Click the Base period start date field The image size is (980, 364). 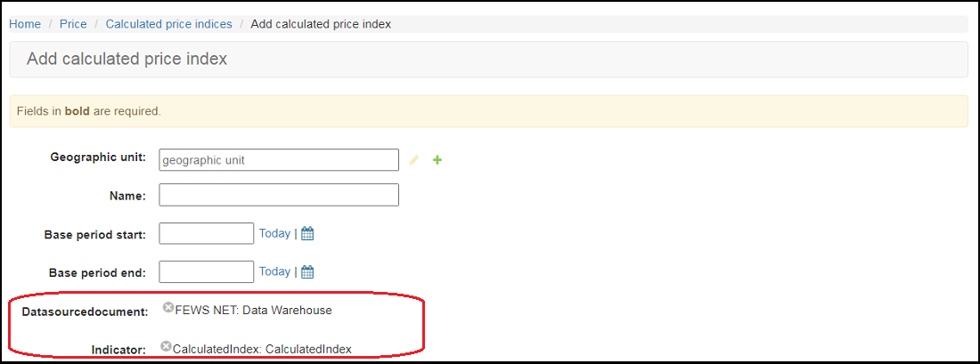click(206, 233)
